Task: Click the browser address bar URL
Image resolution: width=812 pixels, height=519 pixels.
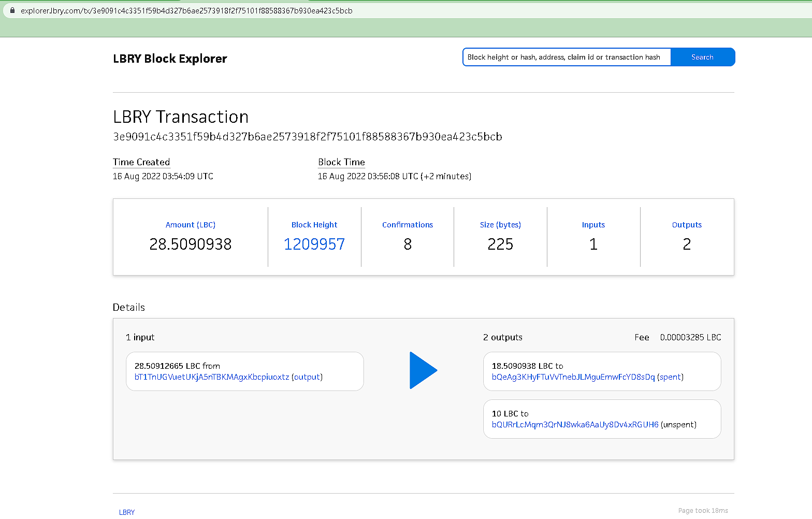Action: coord(186,10)
